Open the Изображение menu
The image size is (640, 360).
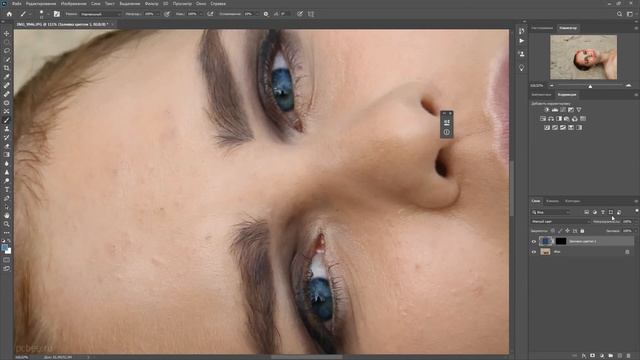coord(73,4)
